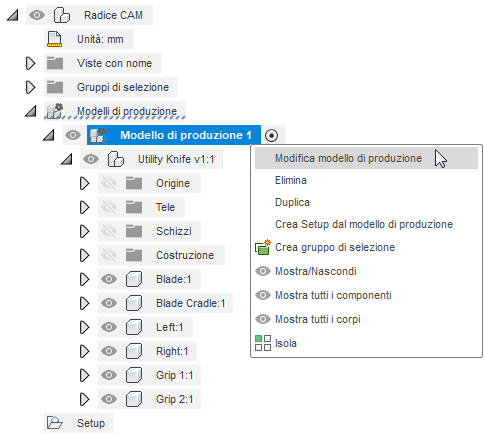The height and width of the screenshot is (438, 484).
Task: Activate radio button next to Modello di produzione 1
Action: [272, 135]
